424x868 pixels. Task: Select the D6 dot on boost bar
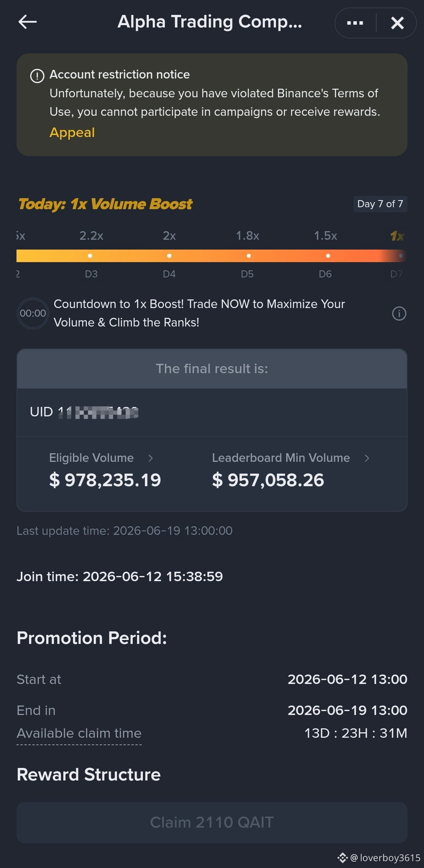[x=328, y=255]
